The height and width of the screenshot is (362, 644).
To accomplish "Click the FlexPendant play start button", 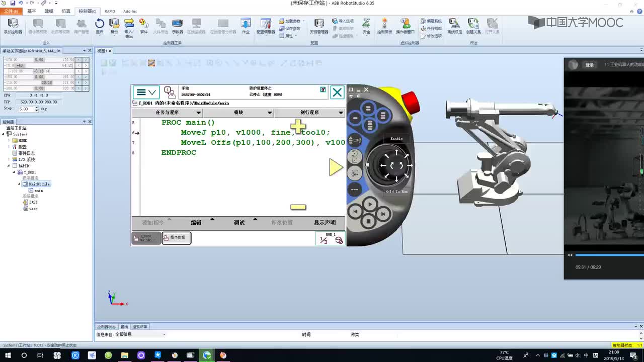I will click(369, 204).
